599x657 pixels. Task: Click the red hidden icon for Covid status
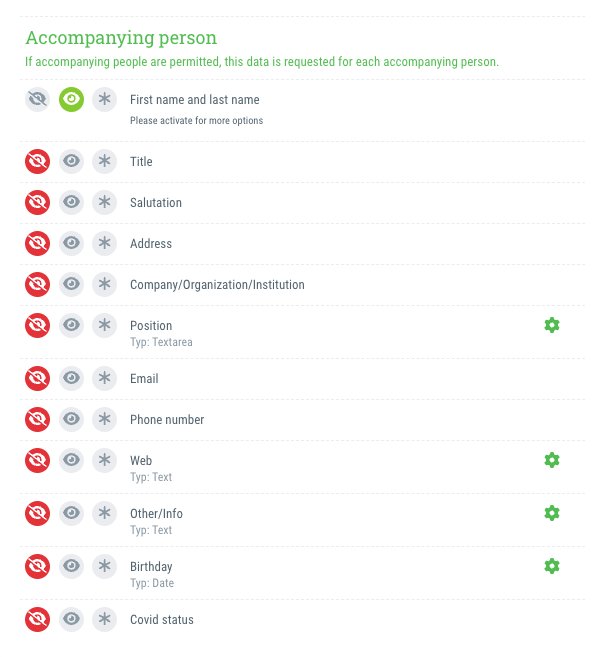point(37,619)
